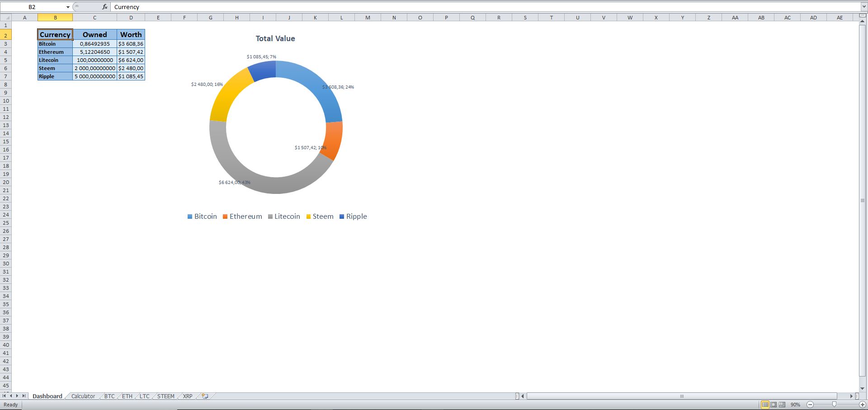Adjust the zoom slider

click(x=834, y=405)
